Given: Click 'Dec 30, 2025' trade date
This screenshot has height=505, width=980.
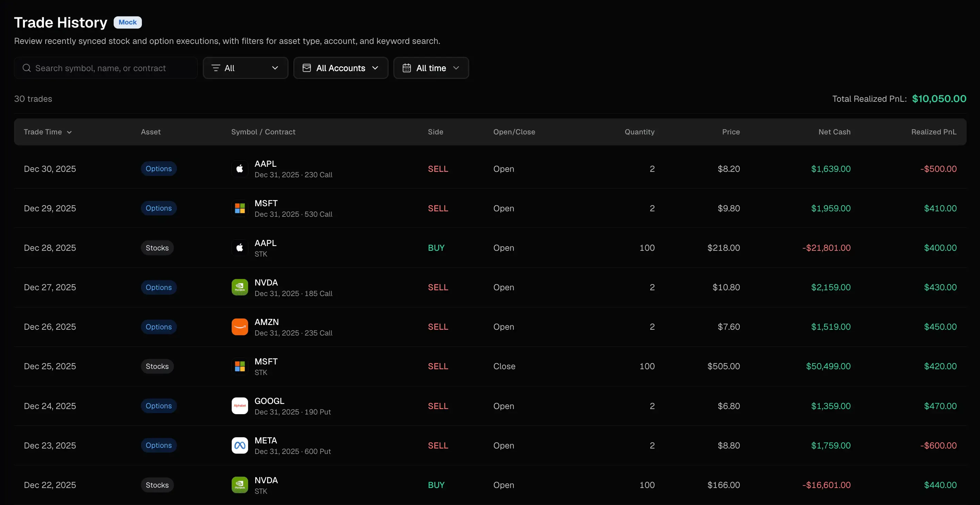Looking at the screenshot, I should (x=50, y=168).
